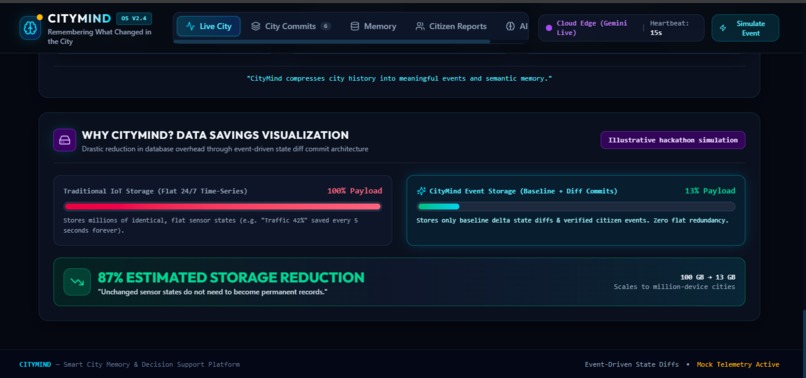Click the Unchanged sensor states quote
Viewport: 806px width, 378px height.
[213, 292]
